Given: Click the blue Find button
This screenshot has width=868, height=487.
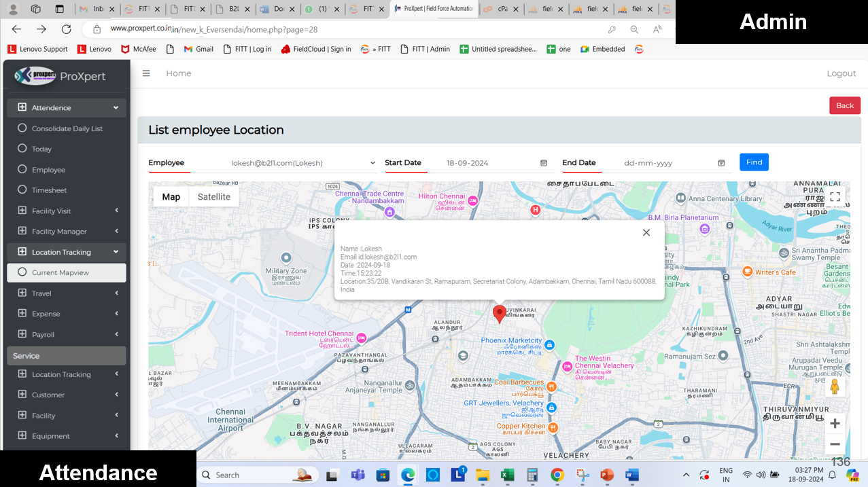Looking at the screenshot, I should [x=754, y=162].
